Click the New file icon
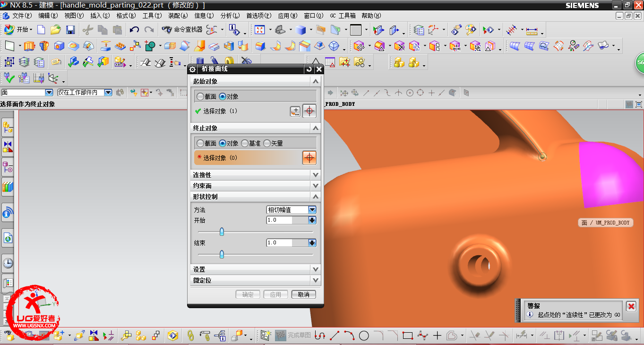The width and height of the screenshot is (644, 345). click(41, 30)
